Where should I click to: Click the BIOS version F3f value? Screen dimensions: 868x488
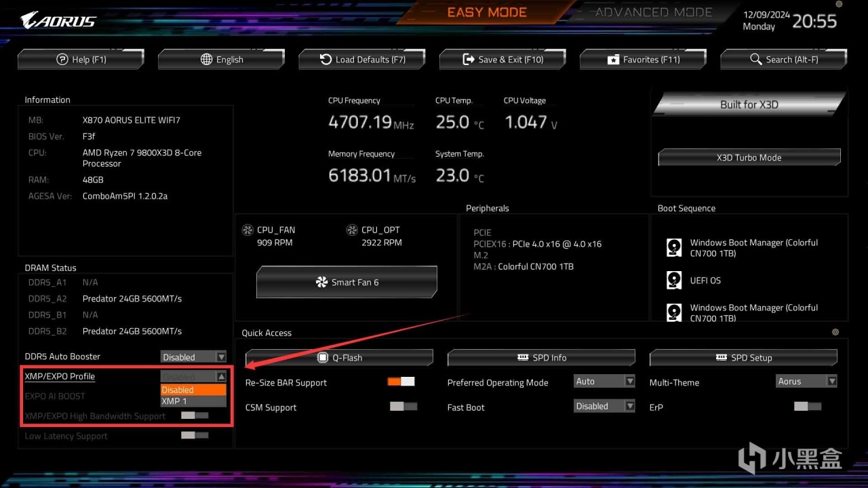[x=89, y=136]
